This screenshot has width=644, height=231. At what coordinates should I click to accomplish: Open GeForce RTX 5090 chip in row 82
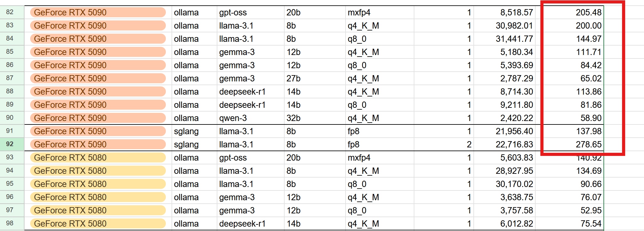(98, 13)
